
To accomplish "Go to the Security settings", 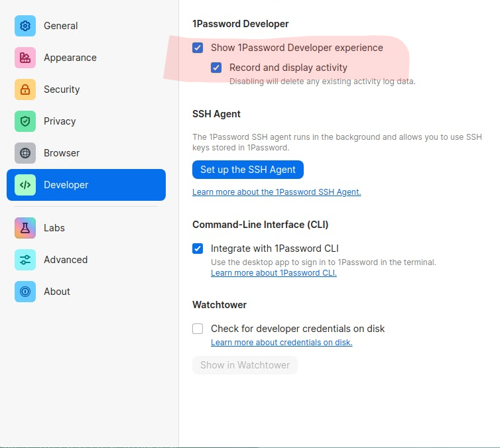I will tap(86, 89).
